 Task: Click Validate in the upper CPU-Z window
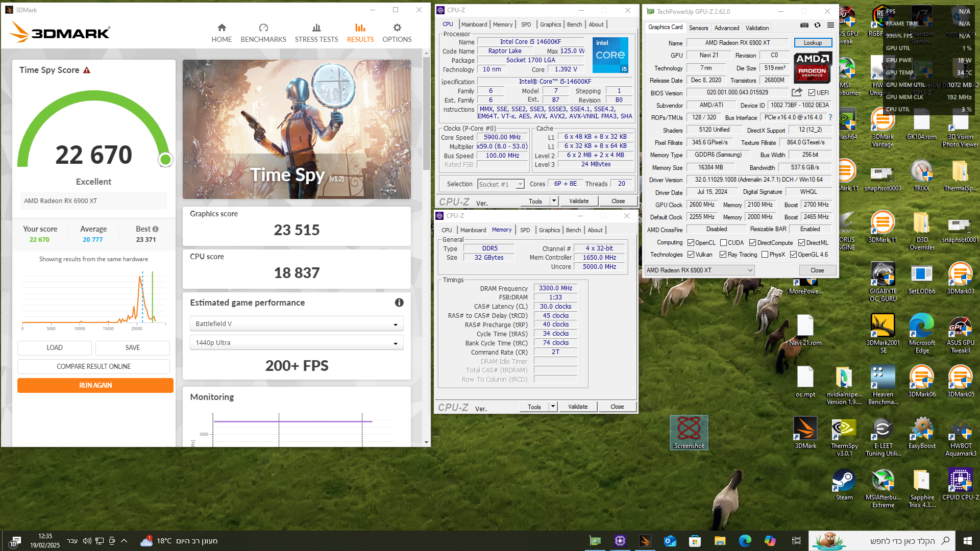pos(579,201)
